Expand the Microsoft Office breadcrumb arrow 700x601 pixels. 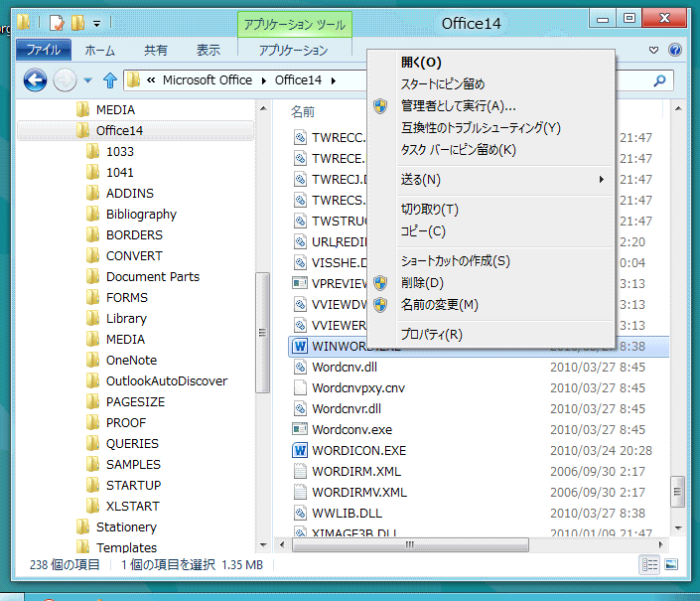(x=264, y=80)
